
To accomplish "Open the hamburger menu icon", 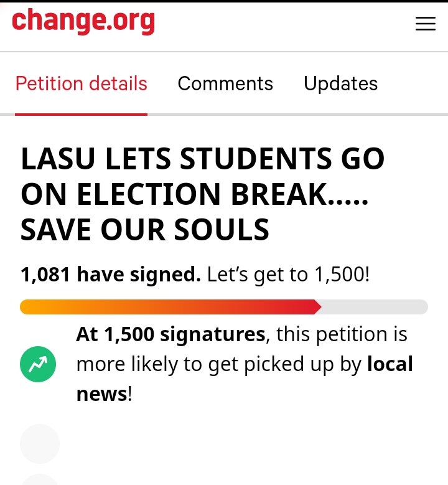I will (x=426, y=24).
